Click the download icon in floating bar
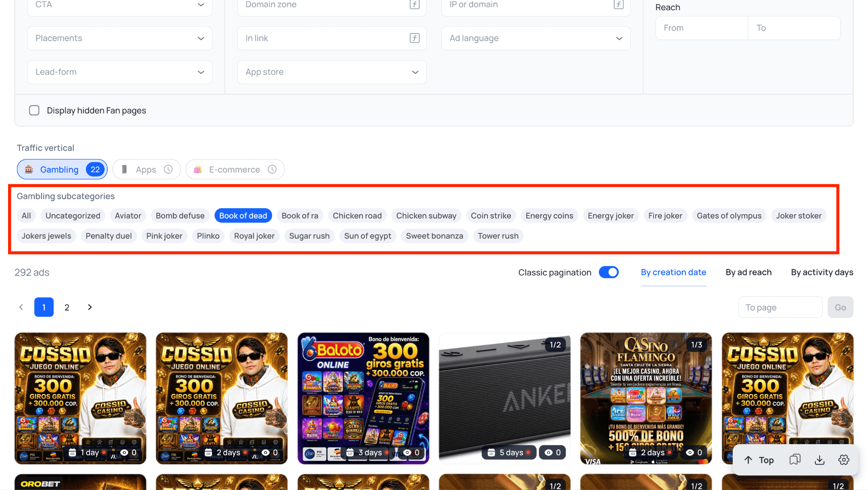This screenshot has width=868, height=490. pos(820,460)
